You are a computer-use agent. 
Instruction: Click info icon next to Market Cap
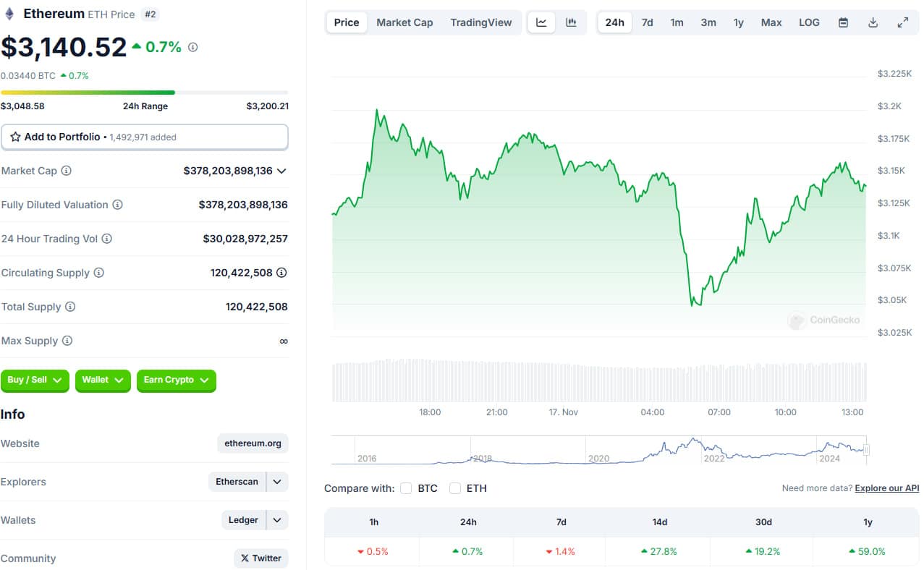pos(67,171)
